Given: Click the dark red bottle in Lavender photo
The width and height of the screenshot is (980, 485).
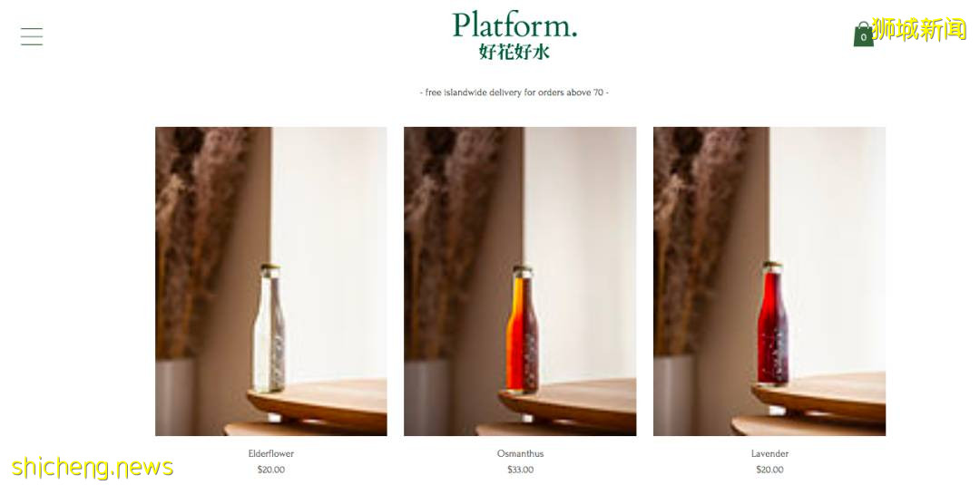Looking at the screenshot, I should pos(772,324).
